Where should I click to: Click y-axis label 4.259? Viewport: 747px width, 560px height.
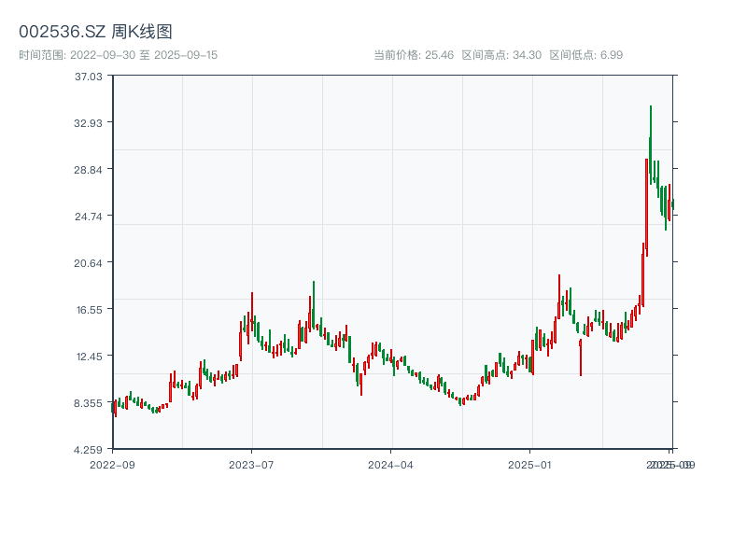88,450
